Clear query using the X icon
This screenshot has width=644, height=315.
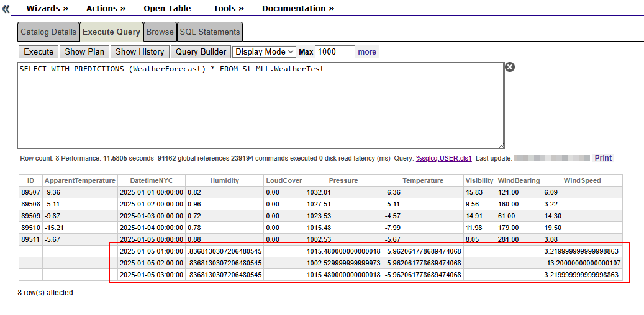coord(510,67)
